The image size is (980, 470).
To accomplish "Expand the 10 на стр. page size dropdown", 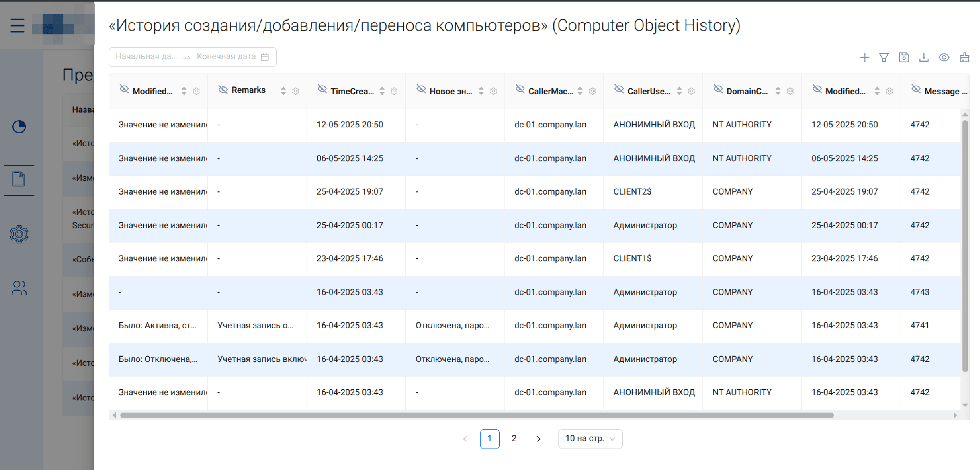I will pyautogui.click(x=590, y=438).
